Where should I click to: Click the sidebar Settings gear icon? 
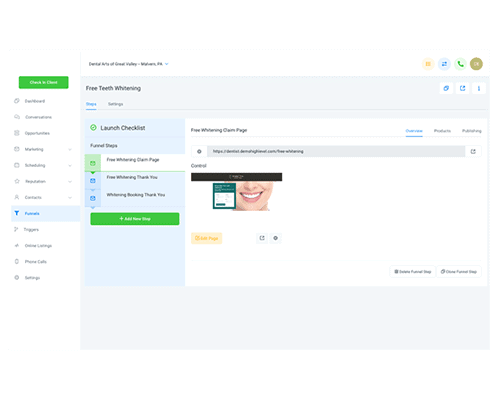(x=17, y=277)
